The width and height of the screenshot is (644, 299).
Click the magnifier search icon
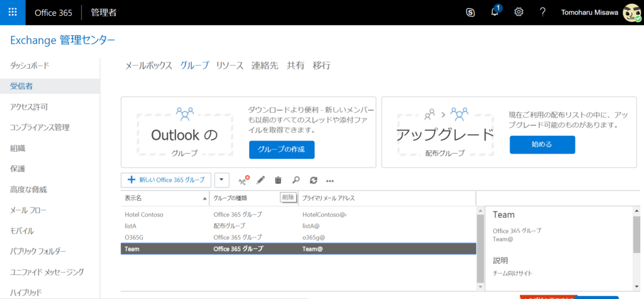pyautogui.click(x=296, y=180)
